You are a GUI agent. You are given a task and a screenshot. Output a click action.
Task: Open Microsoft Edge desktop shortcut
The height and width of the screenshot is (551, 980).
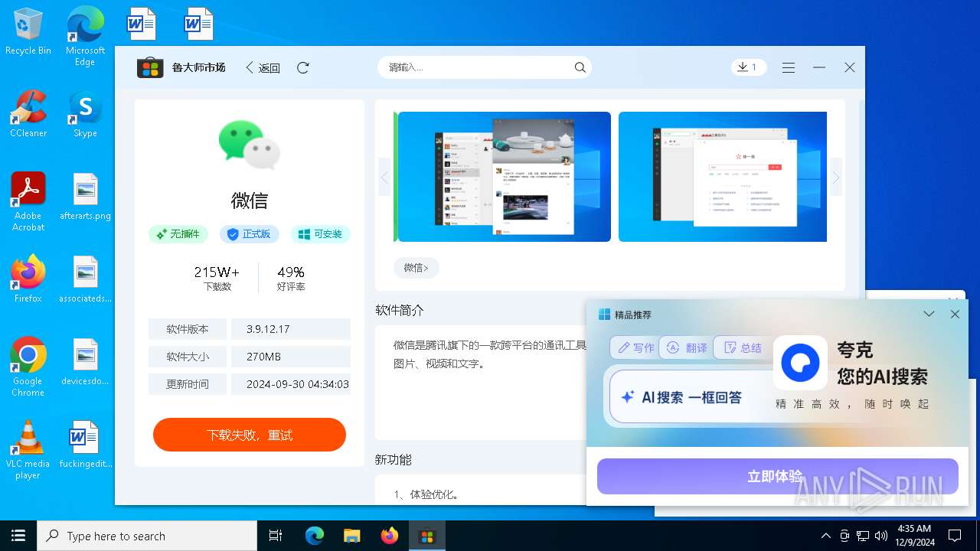coord(85,37)
